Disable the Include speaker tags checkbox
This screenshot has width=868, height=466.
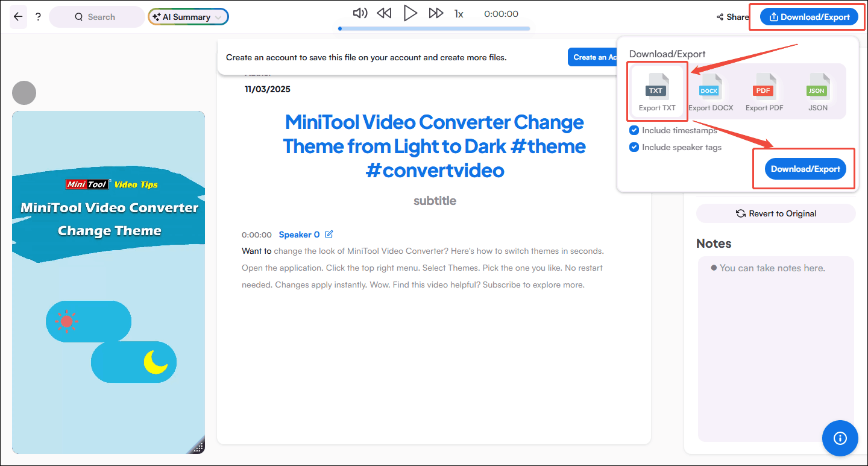point(634,147)
